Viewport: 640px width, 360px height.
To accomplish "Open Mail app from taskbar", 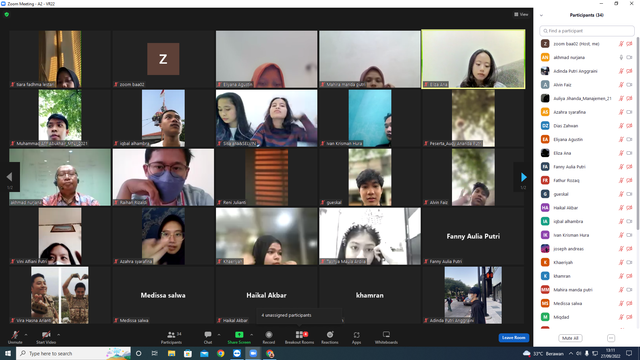I will click(x=204, y=353).
